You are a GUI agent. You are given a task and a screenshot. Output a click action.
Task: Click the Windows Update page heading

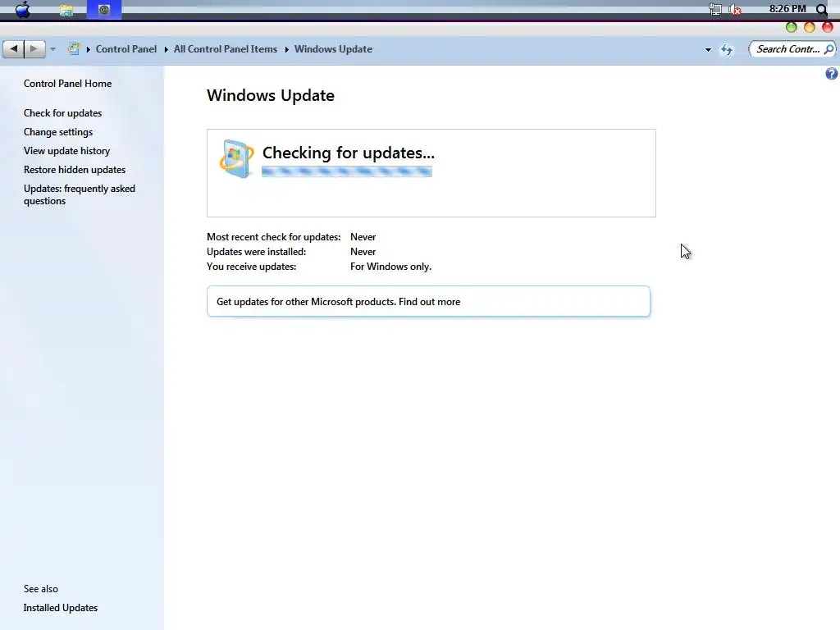[271, 95]
